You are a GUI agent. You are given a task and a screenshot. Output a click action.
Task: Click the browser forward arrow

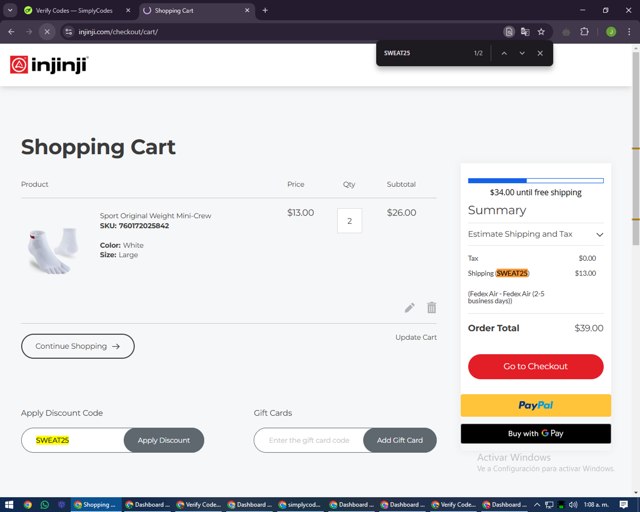click(x=29, y=31)
